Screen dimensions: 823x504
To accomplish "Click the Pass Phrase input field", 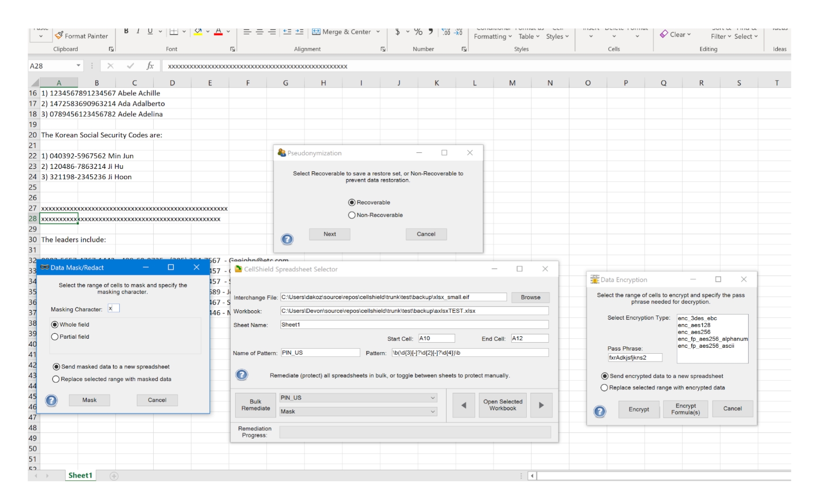I will pos(634,358).
